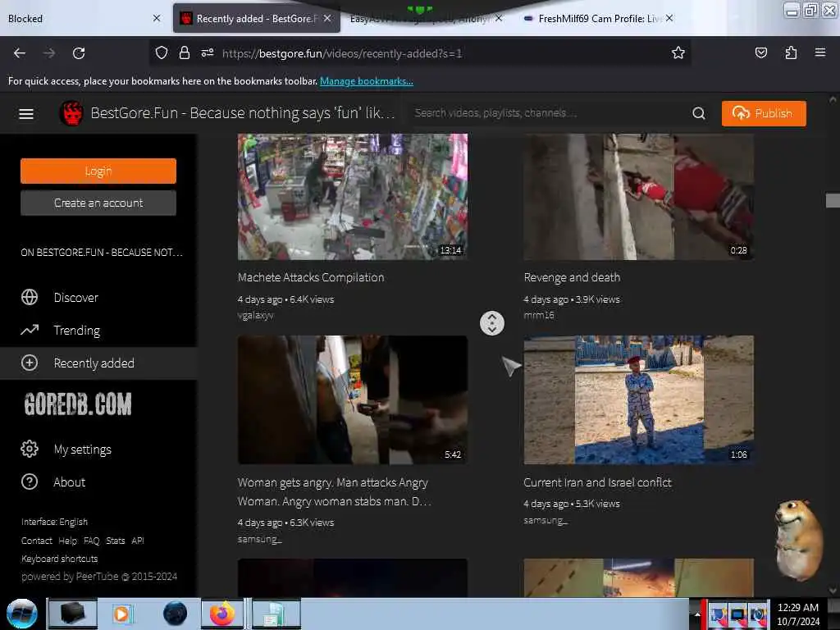This screenshot has height=630, width=840.
Task: Click the My settings gear icon
Action: click(x=30, y=449)
